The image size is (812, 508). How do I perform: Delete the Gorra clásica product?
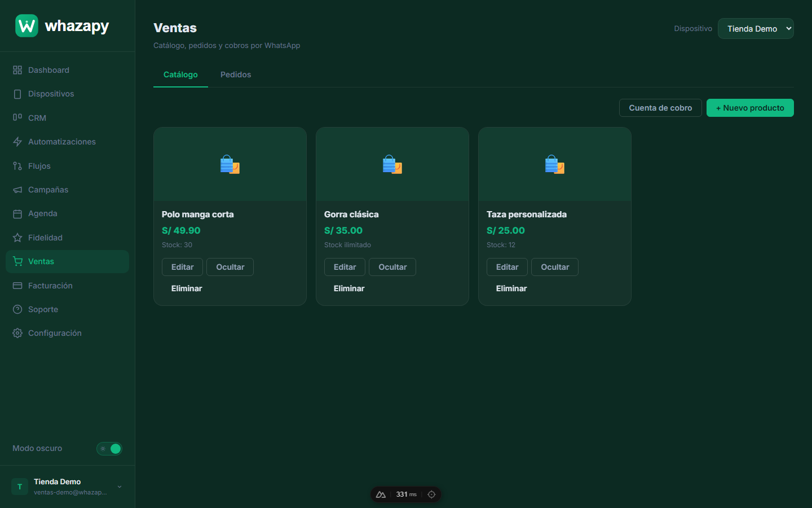click(x=349, y=288)
